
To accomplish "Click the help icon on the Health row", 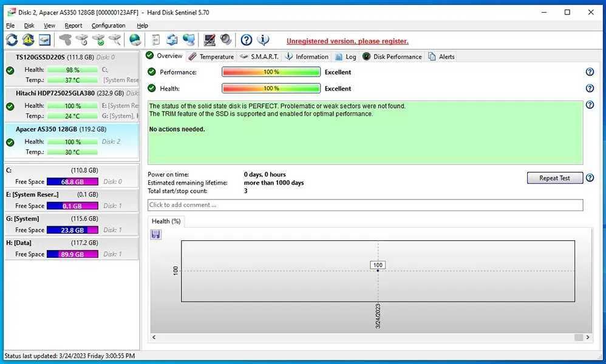I will pyautogui.click(x=590, y=89).
